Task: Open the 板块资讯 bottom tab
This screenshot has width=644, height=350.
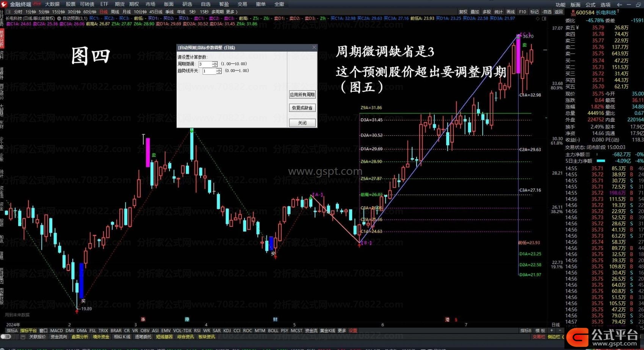Action: (207, 337)
